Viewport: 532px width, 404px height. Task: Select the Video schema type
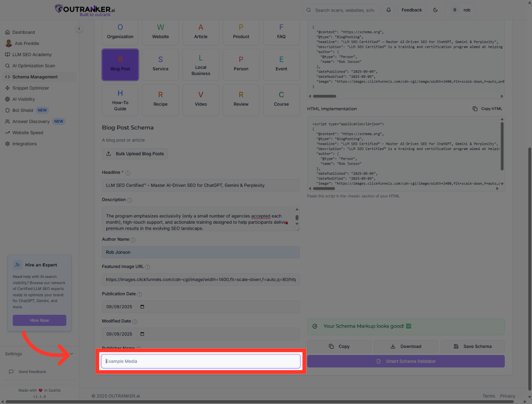click(201, 100)
